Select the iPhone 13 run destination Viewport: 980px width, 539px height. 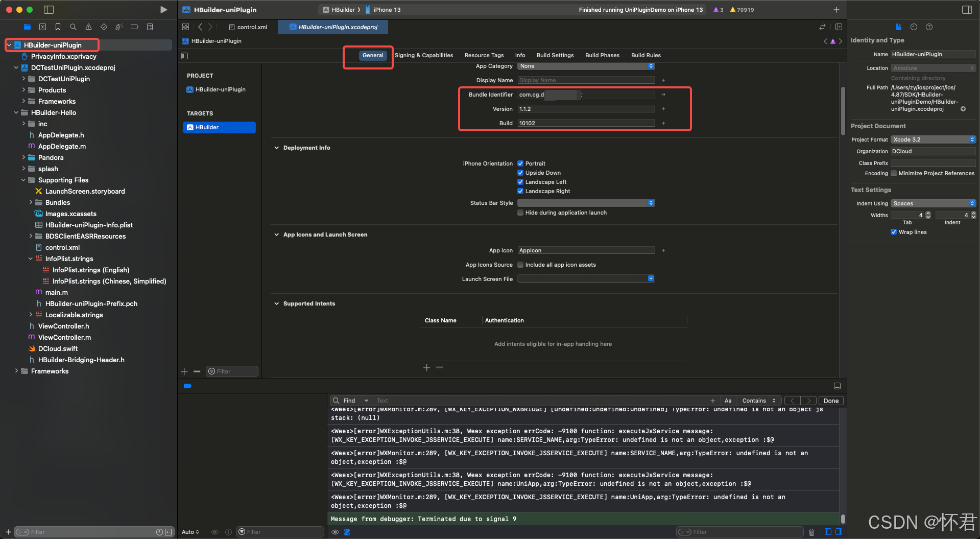(383, 10)
